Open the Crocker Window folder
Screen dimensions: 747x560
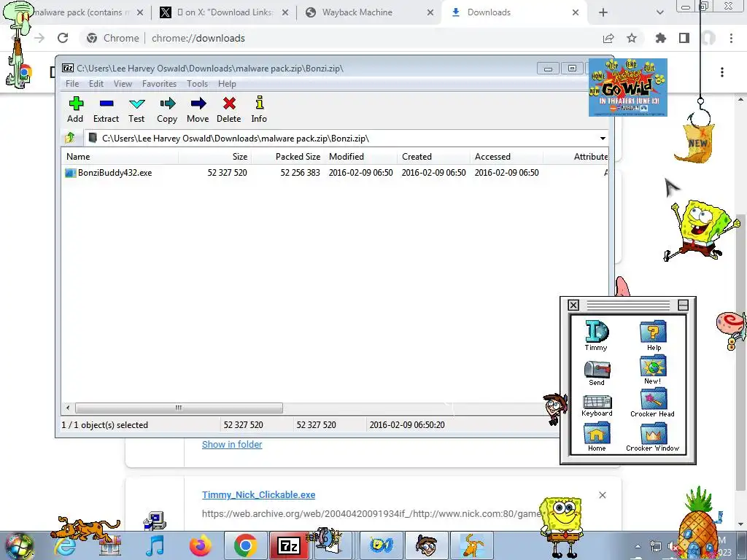point(652,437)
